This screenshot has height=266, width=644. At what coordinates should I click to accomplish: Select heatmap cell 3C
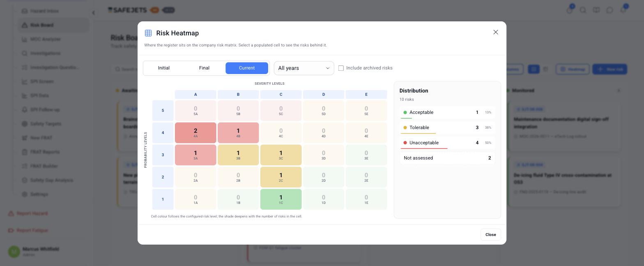point(281,155)
